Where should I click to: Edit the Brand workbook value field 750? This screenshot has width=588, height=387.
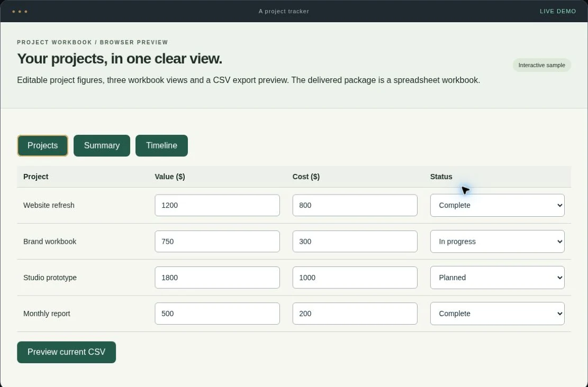click(x=217, y=241)
